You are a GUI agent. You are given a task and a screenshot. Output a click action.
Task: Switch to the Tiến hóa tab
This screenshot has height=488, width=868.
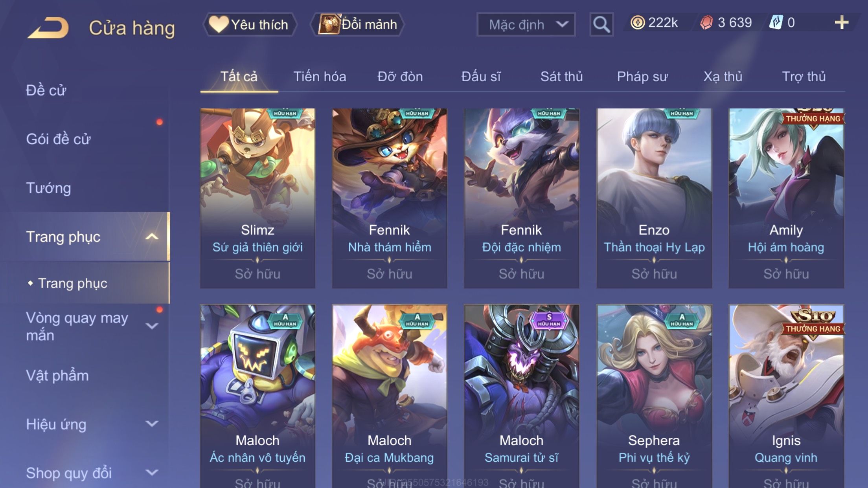320,76
